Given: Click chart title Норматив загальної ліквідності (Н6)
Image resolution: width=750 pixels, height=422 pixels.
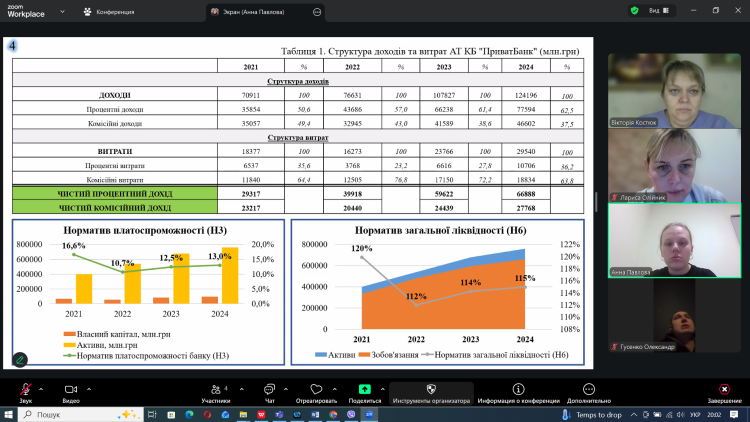Looking at the screenshot, I should pyautogui.click(x=440, y=230).
